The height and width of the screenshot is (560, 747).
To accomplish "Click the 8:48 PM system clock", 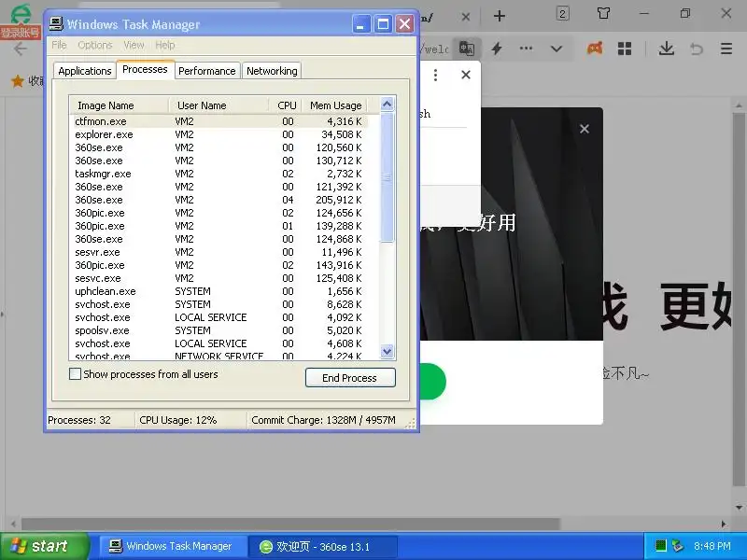I will [712, 546].
